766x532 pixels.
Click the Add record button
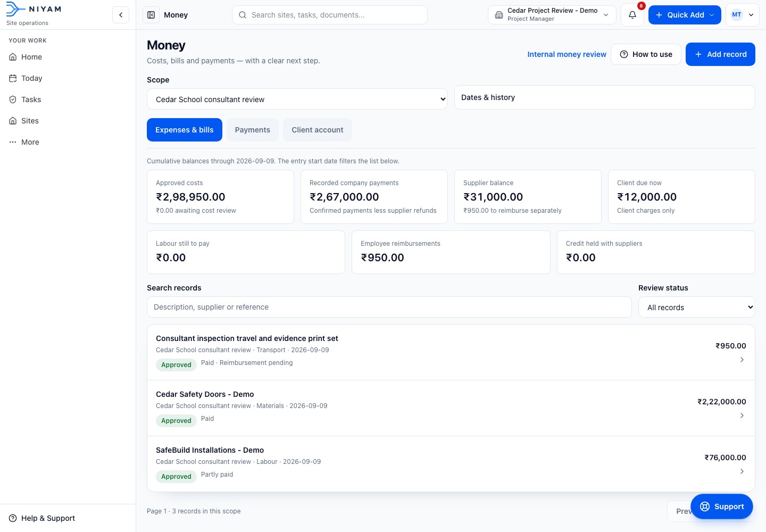720,54
